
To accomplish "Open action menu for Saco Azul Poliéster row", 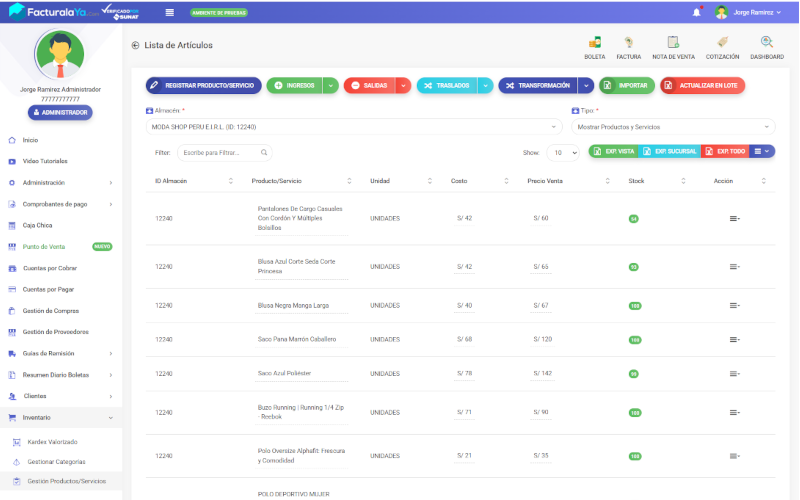I will coord(734,373).
